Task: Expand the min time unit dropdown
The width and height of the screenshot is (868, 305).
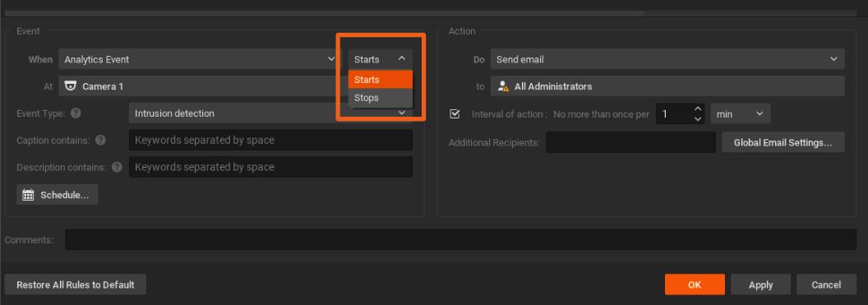Action: pyautogui.click(x=740, y=114)
